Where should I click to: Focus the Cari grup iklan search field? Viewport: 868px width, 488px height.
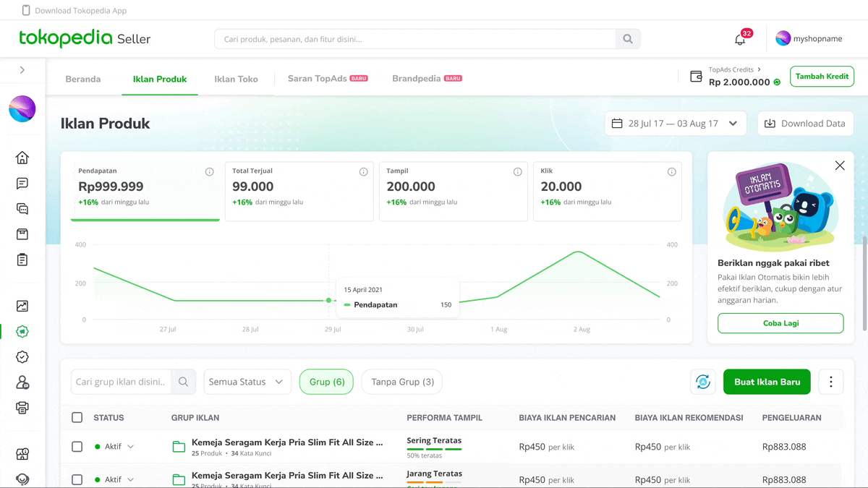pyautogui.click(x=122, y=382)
